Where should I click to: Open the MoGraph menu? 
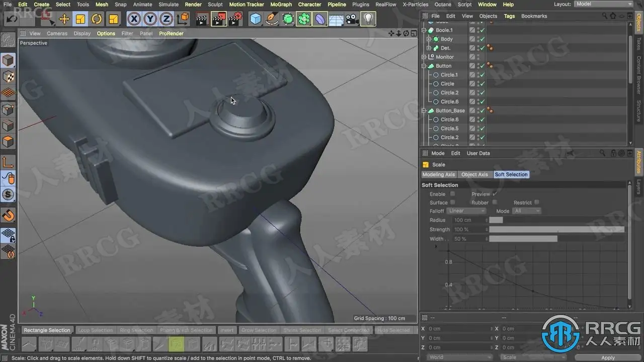coord(281,5)
